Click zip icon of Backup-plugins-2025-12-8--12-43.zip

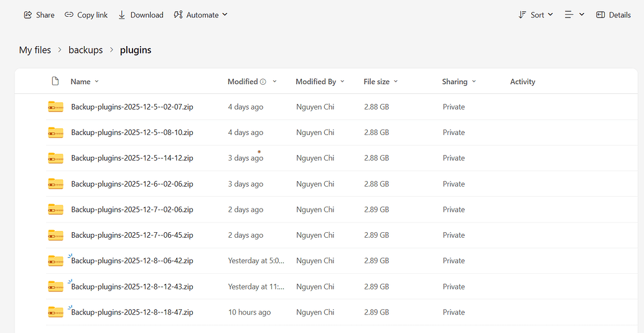tap(55, 286)
